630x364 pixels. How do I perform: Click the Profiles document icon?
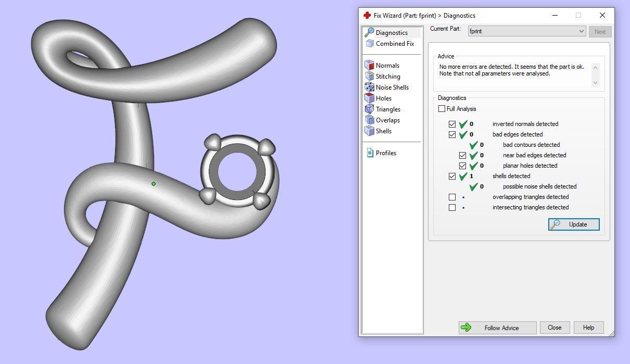[370, 153]
